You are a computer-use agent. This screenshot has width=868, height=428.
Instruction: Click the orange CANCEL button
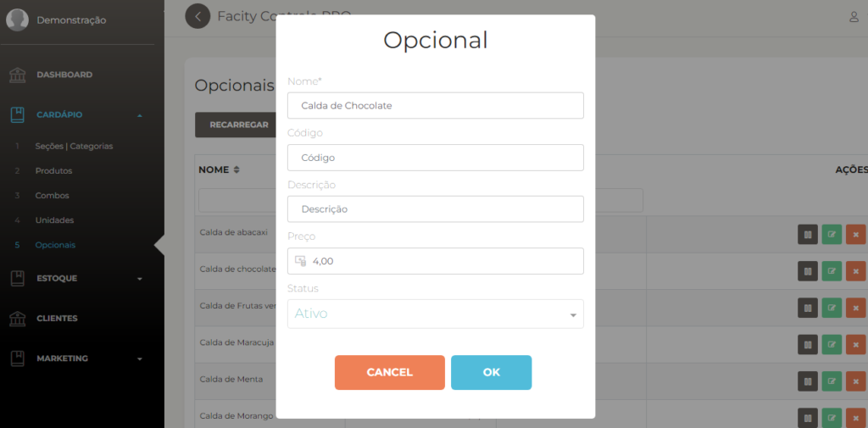tap(390, 373)
